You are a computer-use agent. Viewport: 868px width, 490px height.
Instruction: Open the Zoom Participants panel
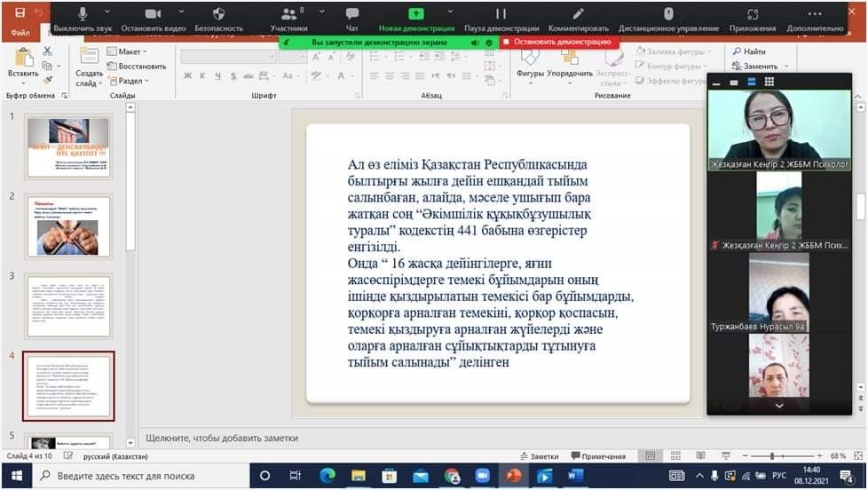(x=288, y=18)
